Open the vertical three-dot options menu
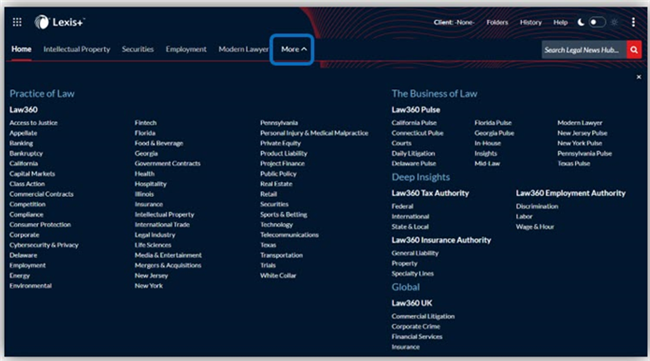This screenshot has width=650, height=361. 633,22
